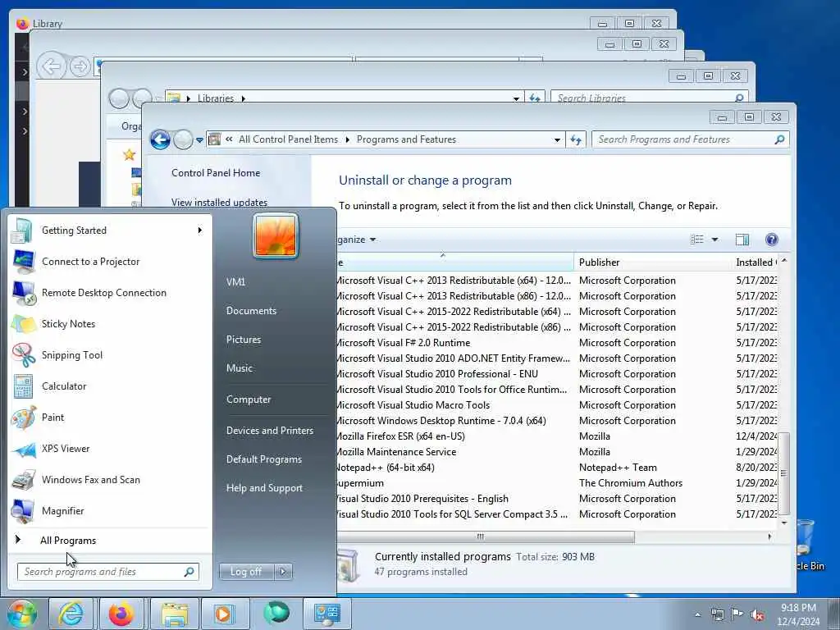Image resolution: width=840 pixels, height=630 pixels.
Task: Open Computer from Start menu
Action: [249, 399]
